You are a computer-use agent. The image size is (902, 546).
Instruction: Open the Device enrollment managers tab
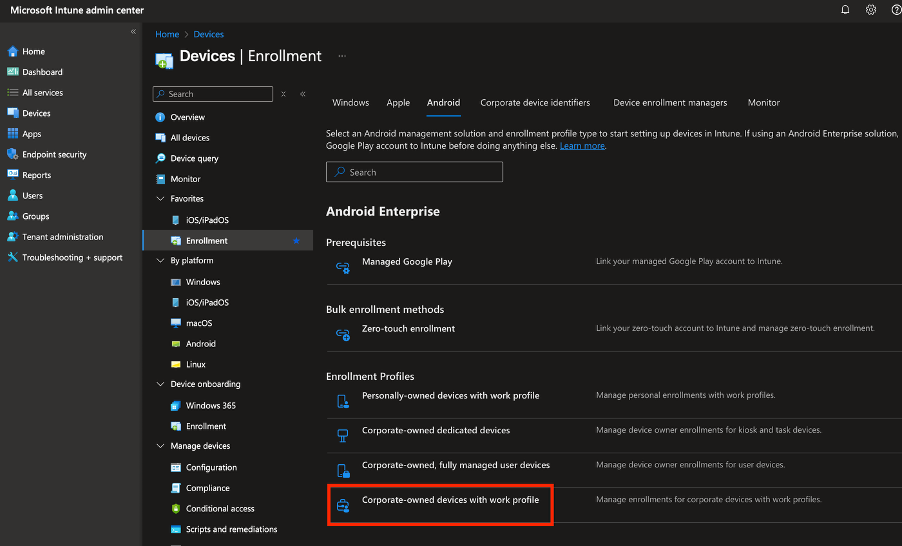click(670, 102)
